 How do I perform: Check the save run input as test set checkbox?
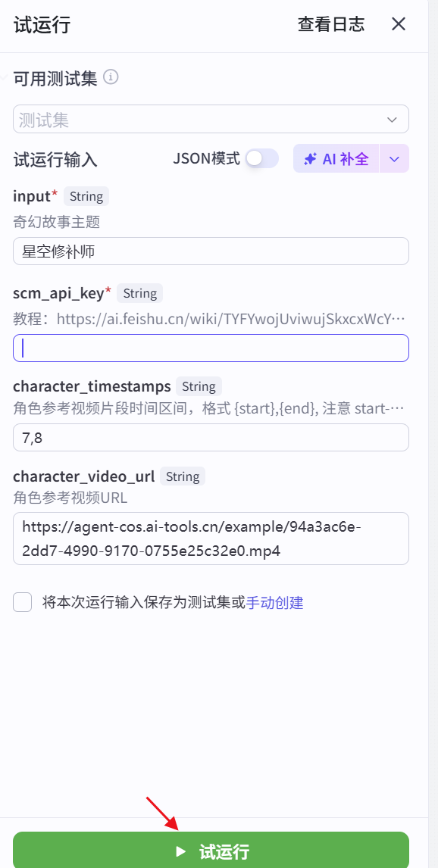(x=22, y=601)
